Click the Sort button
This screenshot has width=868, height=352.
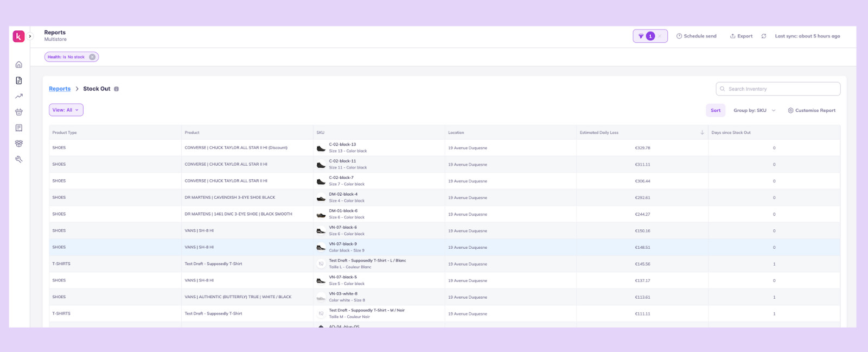716,110
